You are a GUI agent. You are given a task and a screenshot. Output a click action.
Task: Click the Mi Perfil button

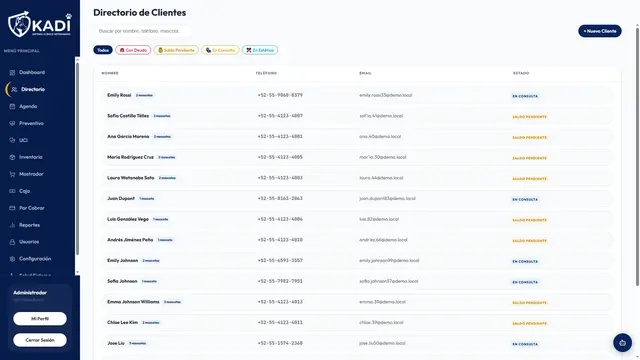tap(40, 319)
